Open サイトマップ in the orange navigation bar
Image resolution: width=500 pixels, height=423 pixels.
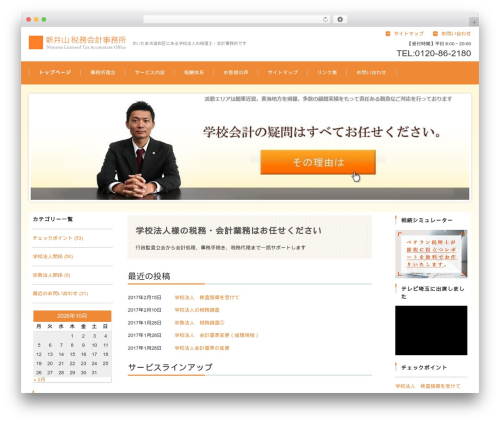283,72
